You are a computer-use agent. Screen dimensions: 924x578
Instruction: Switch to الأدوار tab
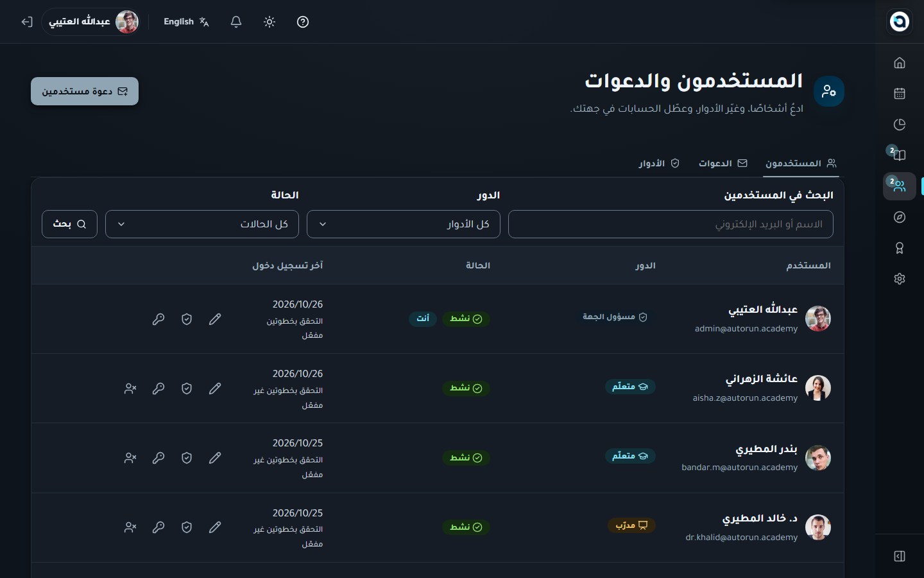click(659, 163)
